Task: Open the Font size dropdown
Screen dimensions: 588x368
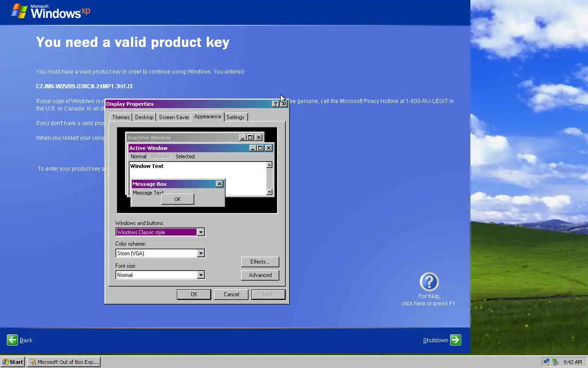Action: tap(201, 275)
